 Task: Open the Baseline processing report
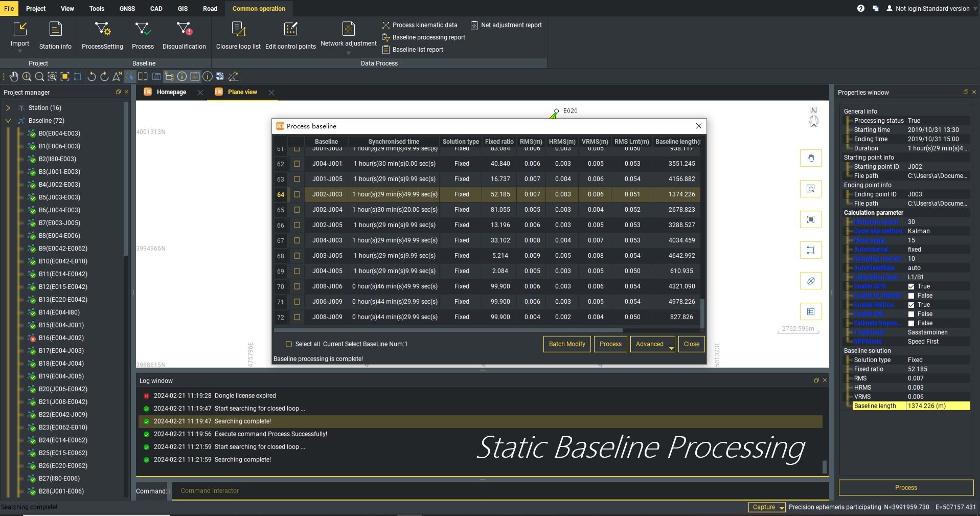tap(423, 37)
